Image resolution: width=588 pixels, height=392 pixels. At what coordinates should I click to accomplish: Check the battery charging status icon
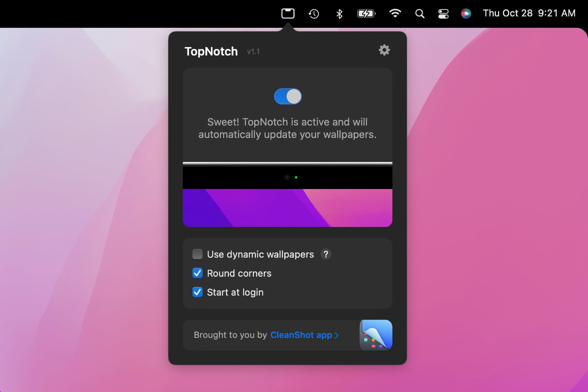366,13
